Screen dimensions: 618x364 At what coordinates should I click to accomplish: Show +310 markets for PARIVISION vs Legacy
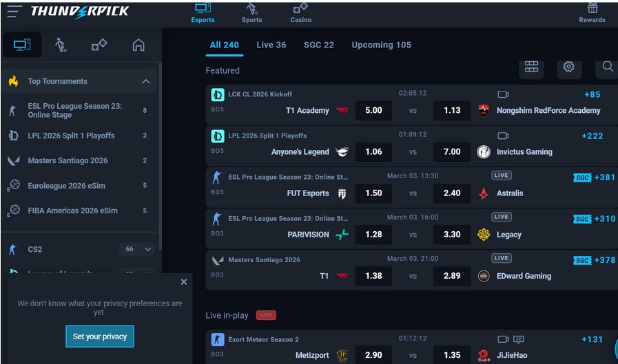605,219
